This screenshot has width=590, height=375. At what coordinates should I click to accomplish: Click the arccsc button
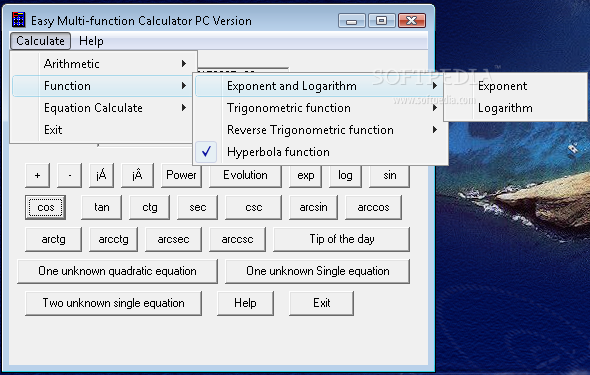(x=237, y=239)
